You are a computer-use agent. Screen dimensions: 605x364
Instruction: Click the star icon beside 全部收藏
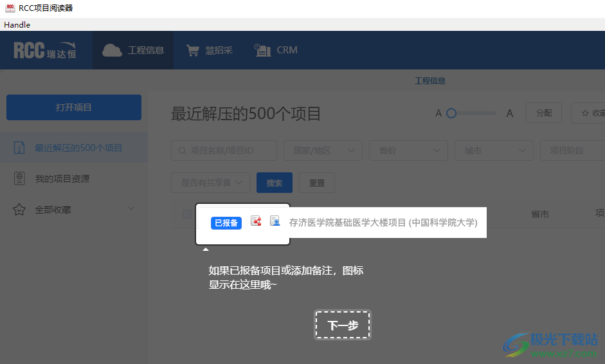19,210
